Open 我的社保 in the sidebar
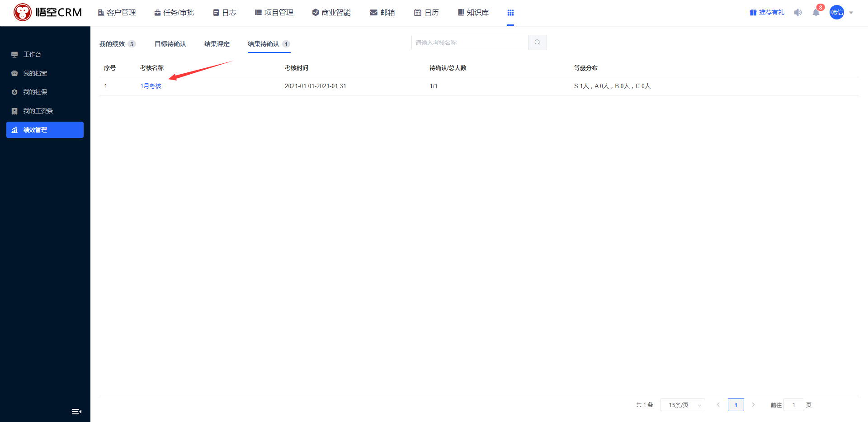Image resolution: width=868 pixels, height=422 pixels. [x=45, y=92]
